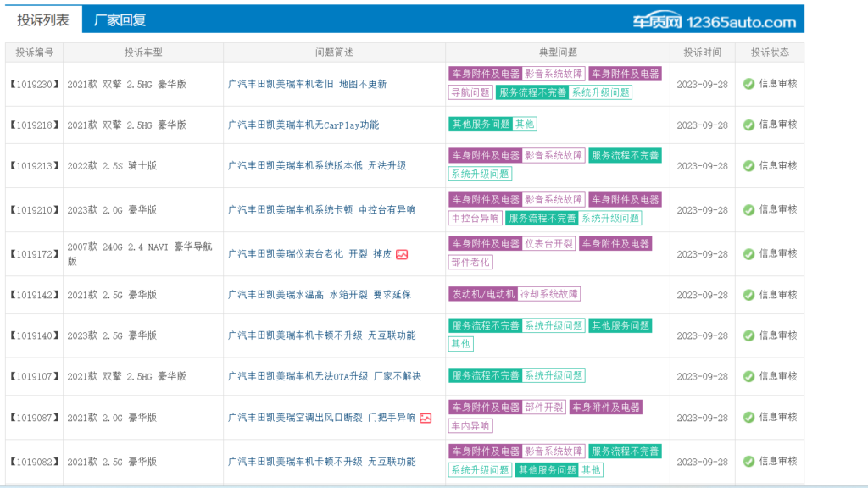Open complaint 广汽丰田凯美瑞车机老旧 地图不更新

[x=307, y=84]
